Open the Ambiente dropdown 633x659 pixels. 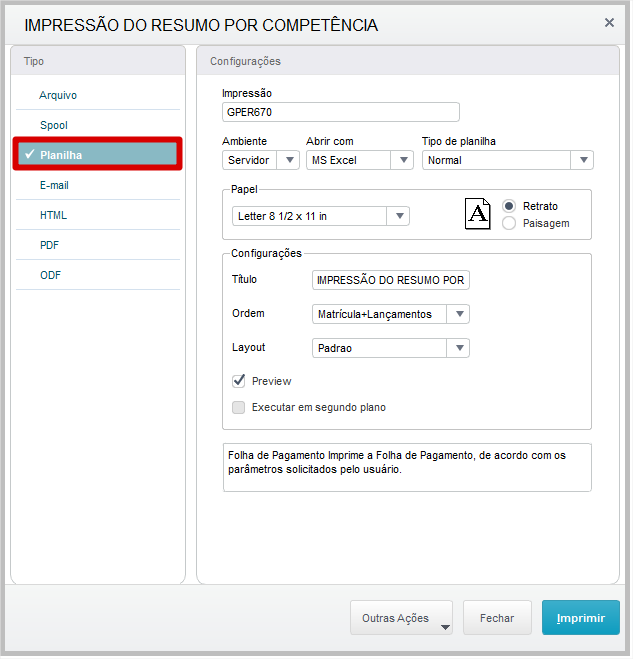261,160
